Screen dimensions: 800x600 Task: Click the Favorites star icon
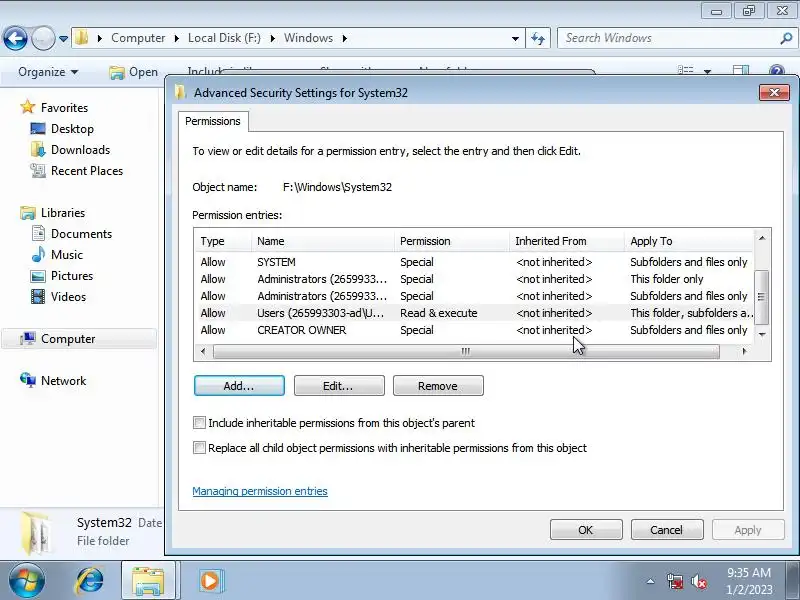[28, 107]
